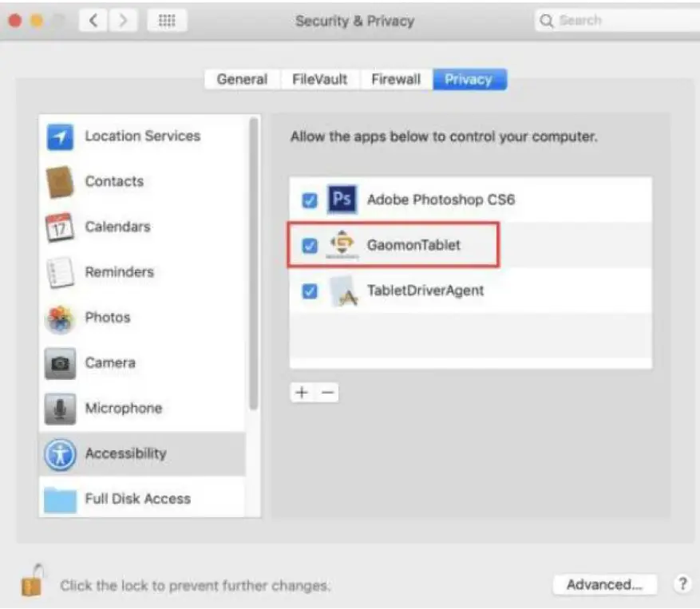Open the Microphone privacy section
Image resolution: width=700 pixels, height=609 pixels.
point(142,408)
